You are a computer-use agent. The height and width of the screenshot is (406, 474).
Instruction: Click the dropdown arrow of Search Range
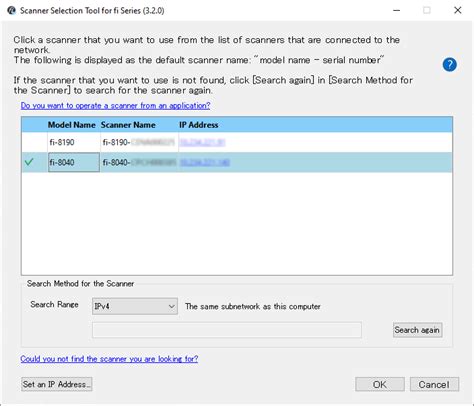coord(172,306)
